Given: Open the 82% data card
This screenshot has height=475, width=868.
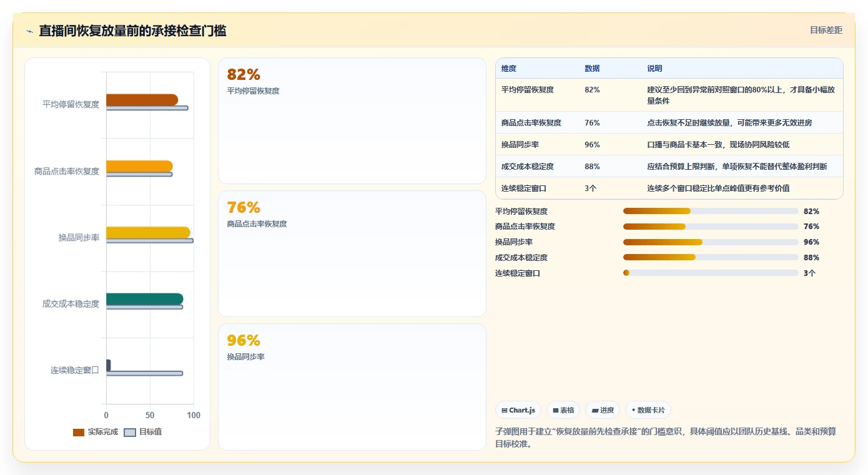Looking at the screenshot, I should point(352,120).
